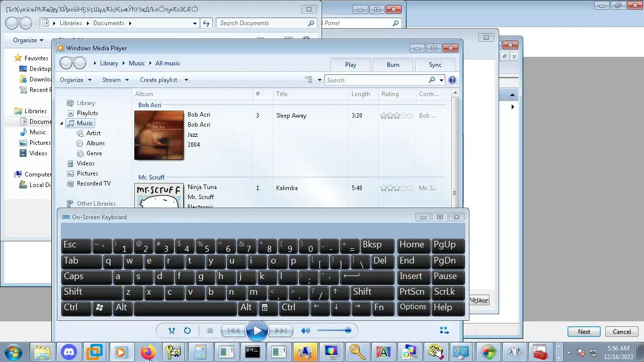Click the Help key on keyboard
This screenshot has height=362, width=644.
[448, 308]
